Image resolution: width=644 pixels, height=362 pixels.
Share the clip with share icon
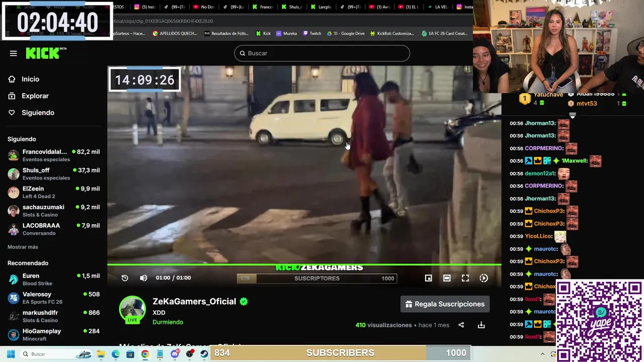[461, 325]
